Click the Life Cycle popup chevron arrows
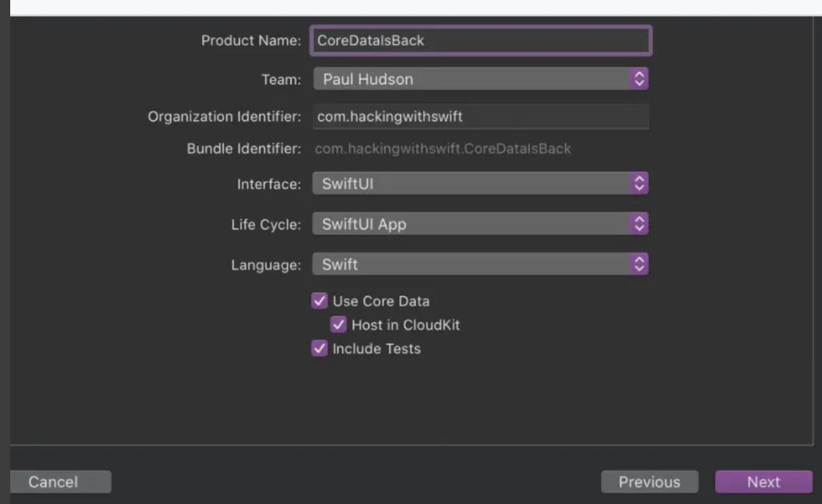 tap(639, 224)
